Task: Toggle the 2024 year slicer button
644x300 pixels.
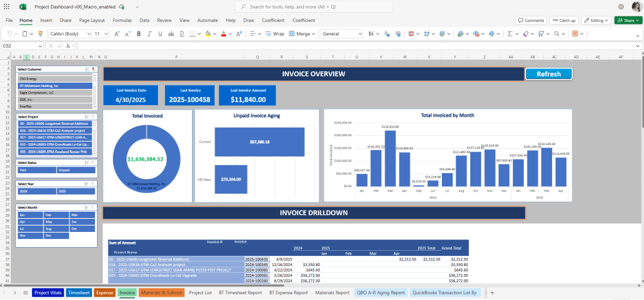Action: coord(37,191)
